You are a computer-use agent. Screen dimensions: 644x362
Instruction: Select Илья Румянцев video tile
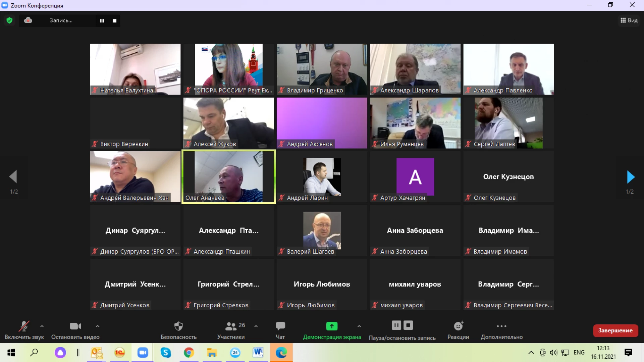[415, 123]
